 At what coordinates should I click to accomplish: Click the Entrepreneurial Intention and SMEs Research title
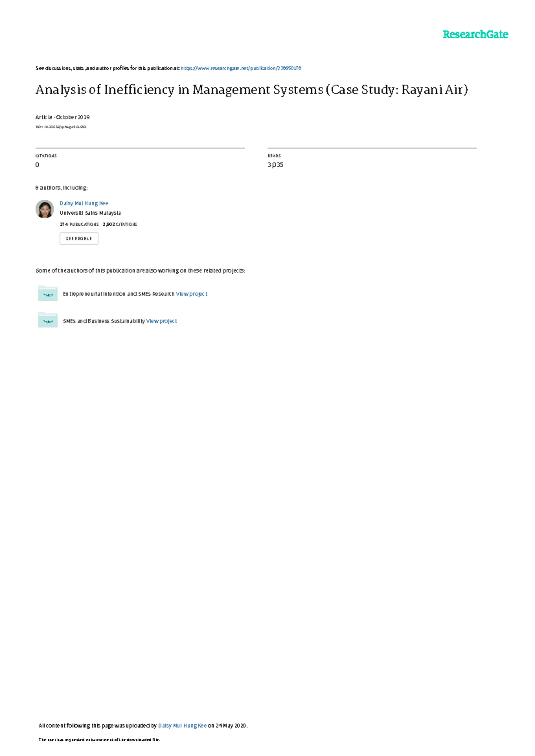pyautogui.click(x=119, y=294)
